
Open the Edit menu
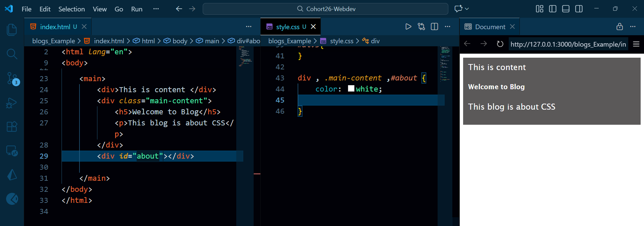click(x=45, y=9)
